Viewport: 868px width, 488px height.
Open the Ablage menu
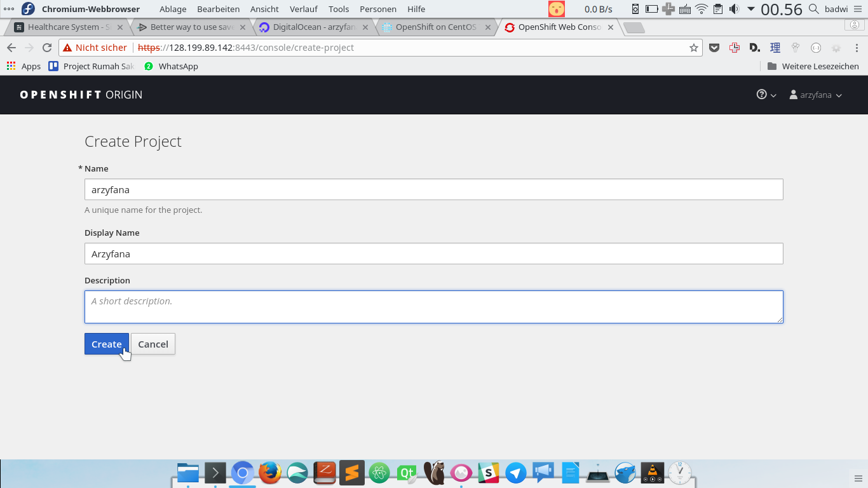(173, 9)
